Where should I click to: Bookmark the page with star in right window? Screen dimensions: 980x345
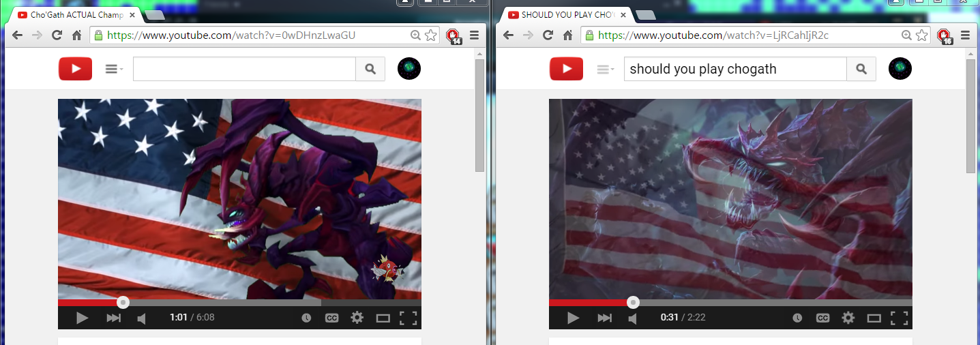(x=921, y=35)
